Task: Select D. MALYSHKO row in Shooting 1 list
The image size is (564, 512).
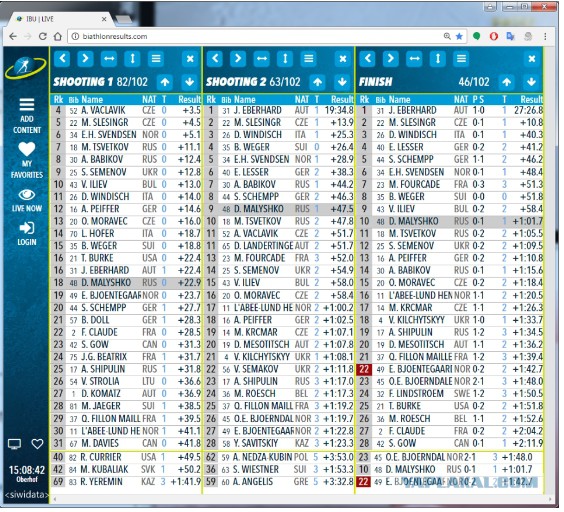Action: click(126, 282)
